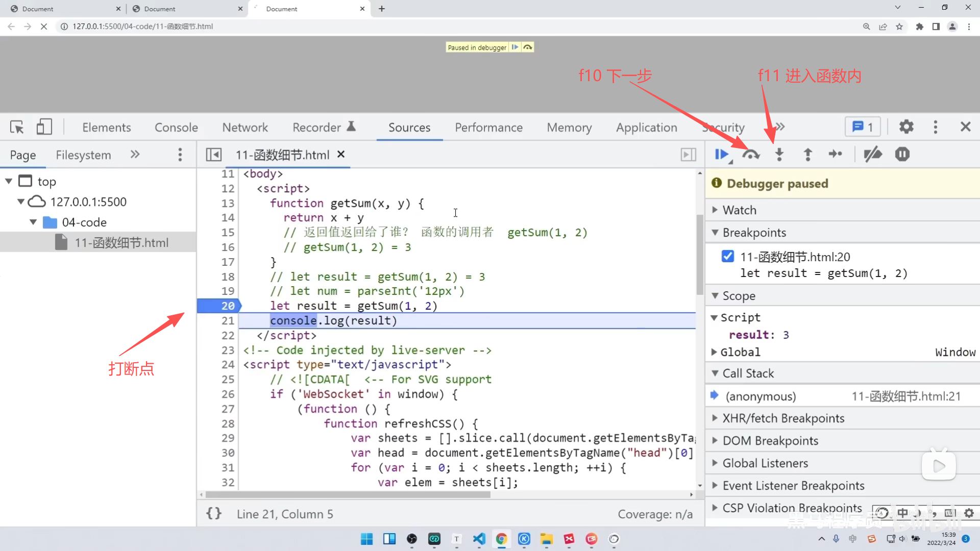Select the (anonymous) call stack frame
Viewport: 980px width, 551px height.
(842, 396)
